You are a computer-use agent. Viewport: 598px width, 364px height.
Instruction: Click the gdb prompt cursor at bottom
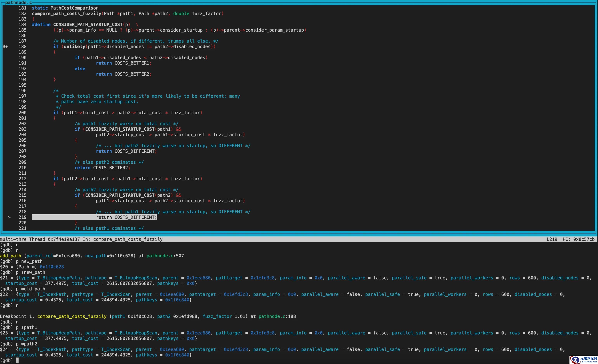point(17,360)
